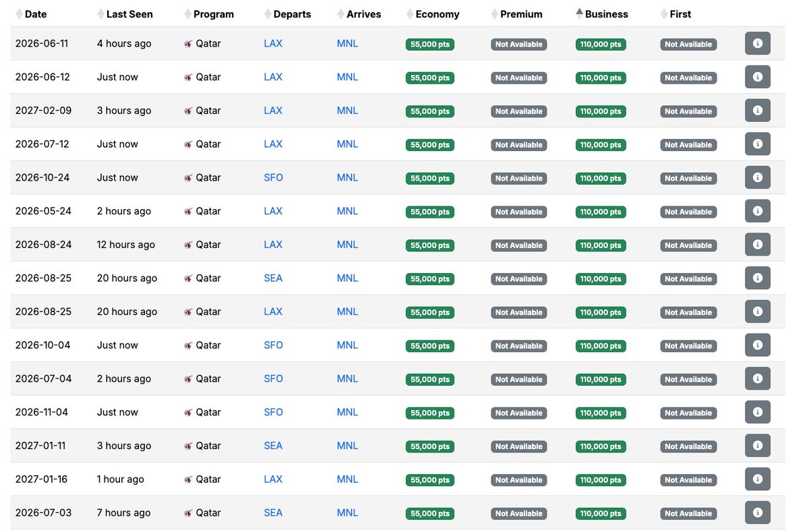Image resolution: width=809 pixels, height=532 pixels.
Task: Select '4 hours ago' last seen cell
Action: coord(124,43)
